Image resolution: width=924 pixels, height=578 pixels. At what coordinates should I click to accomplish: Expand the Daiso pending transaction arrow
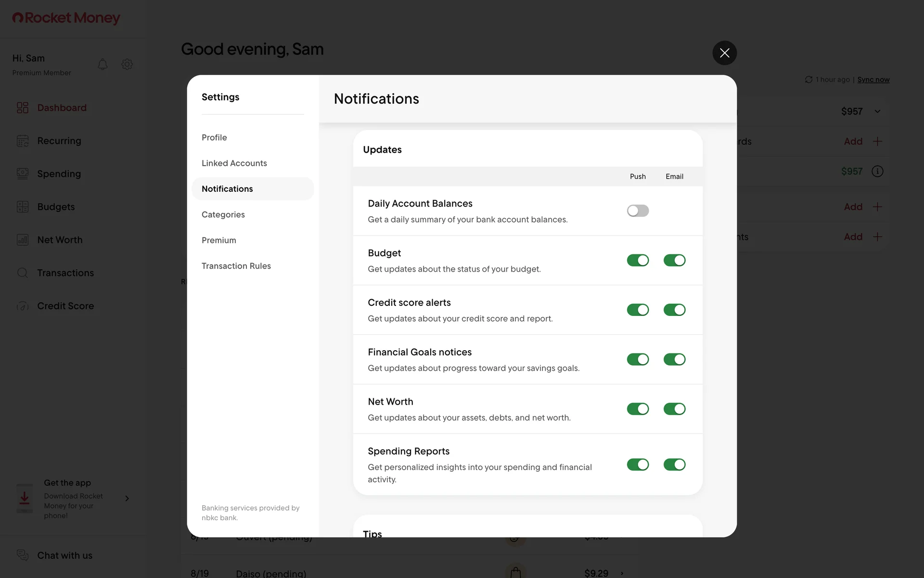(622, 573)
